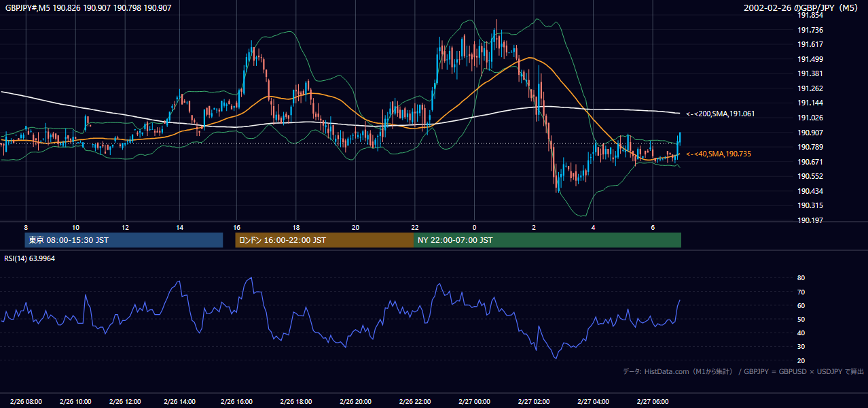Click RSI scale value 20 on right
This screenshot has height=408, width=868.
point(801,360)
